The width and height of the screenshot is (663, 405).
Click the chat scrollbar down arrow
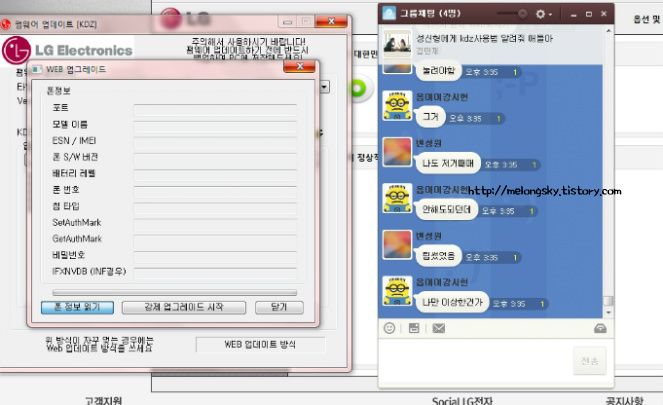pos(608,312)
